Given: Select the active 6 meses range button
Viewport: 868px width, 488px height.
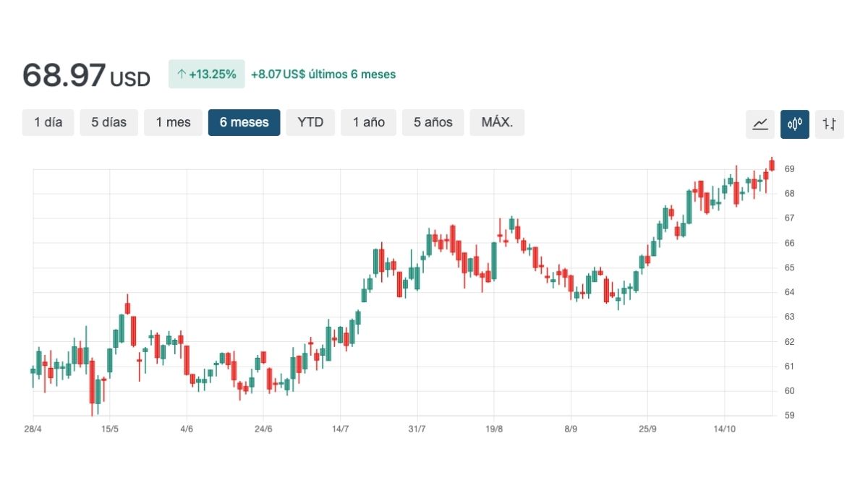Looking at the screenshot, I should (x=244, y=122).
